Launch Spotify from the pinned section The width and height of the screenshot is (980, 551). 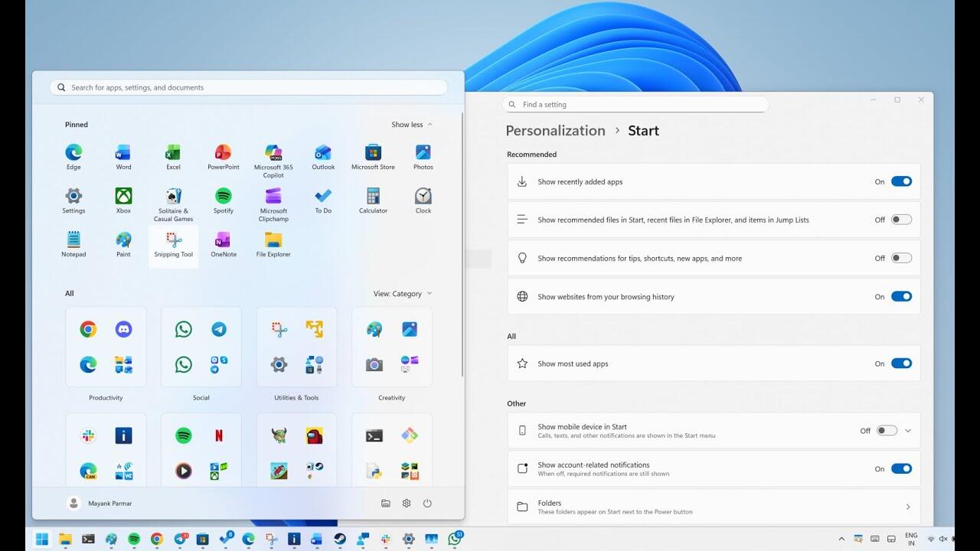point(223,201)
